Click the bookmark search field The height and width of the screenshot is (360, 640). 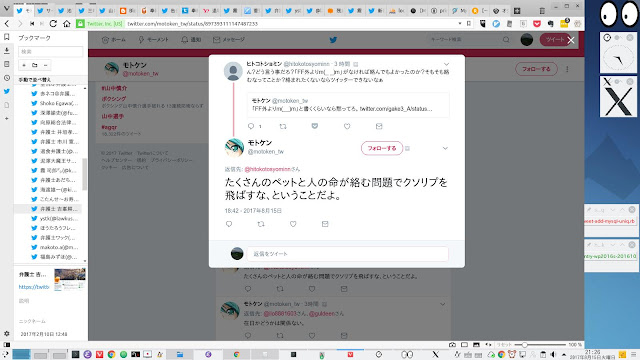(51, 51)
